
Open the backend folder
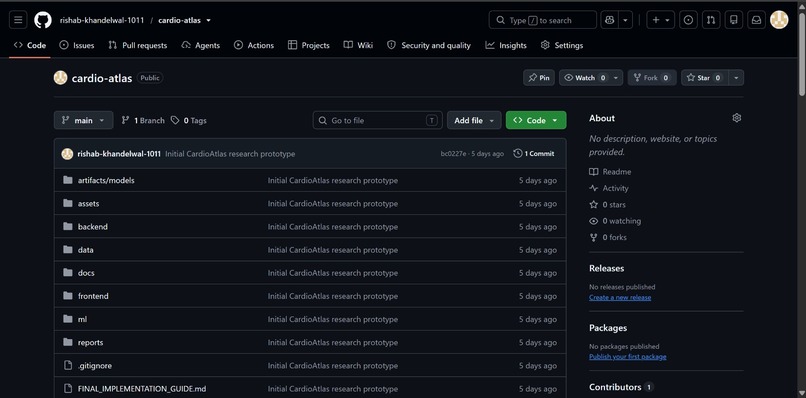pyautogui.click(x=93, y=227)
